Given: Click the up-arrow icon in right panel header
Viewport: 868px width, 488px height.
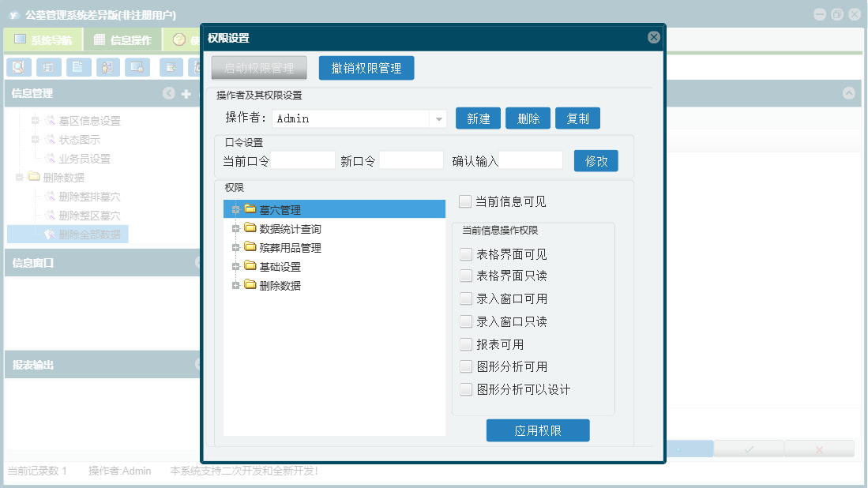Looking at the screenshot, I should click(848, 93).
